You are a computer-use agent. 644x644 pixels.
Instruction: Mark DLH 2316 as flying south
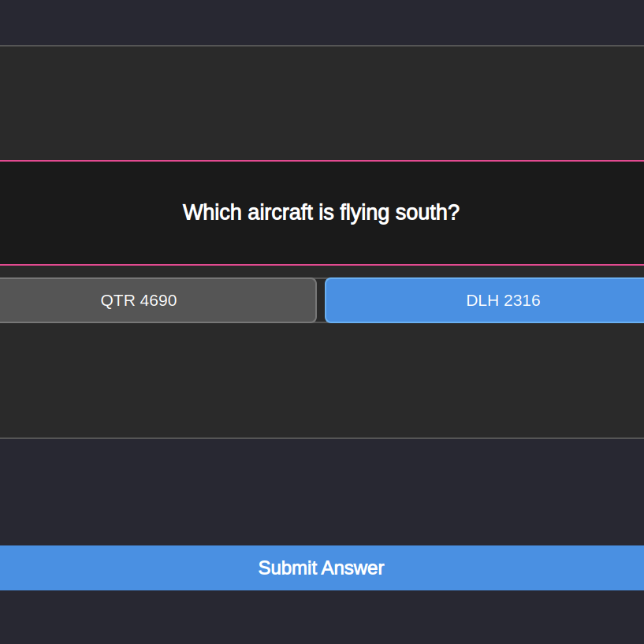pyautogui.click(x=503, y=300)
